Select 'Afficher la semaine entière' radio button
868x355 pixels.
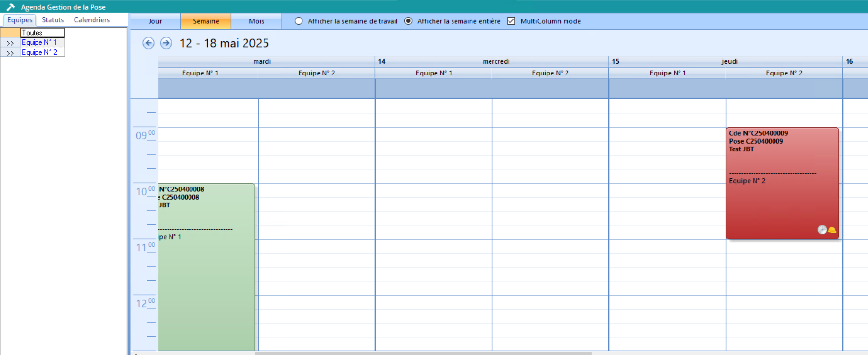[408, 21]
